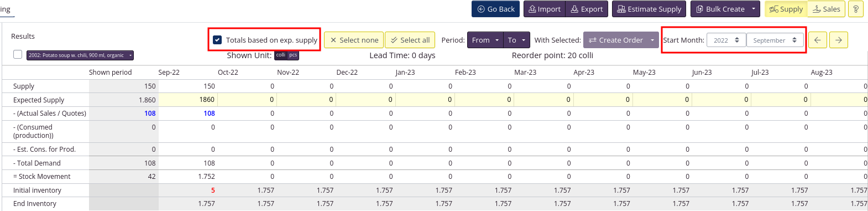Click the Go Back button
The image size is (868, 211).
(x=496, y=9)
